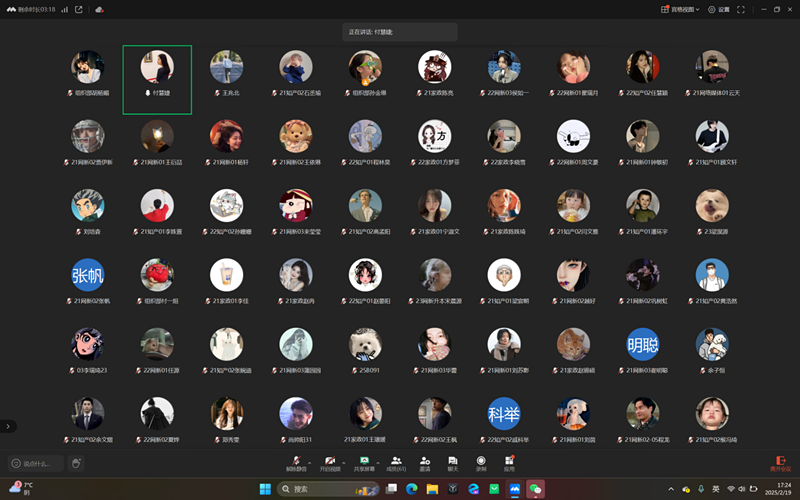Enter fullscreen mode using the top-right icon
This screenshot has width=800, height=500.
pyautogui.click(x=741, y=9)
